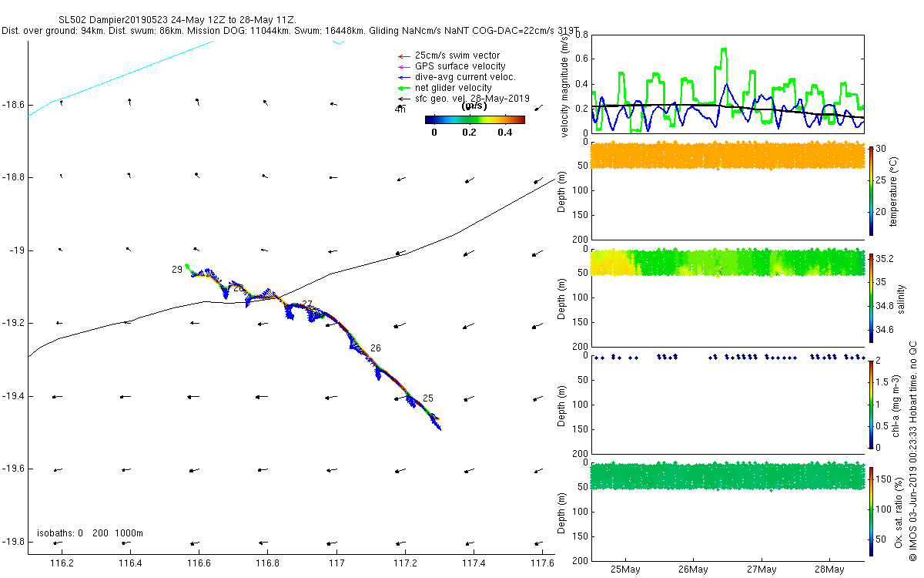Click the chl-a color scale bar
The height and width of the screenshot is (578, 924).
[x=871, y=404]
